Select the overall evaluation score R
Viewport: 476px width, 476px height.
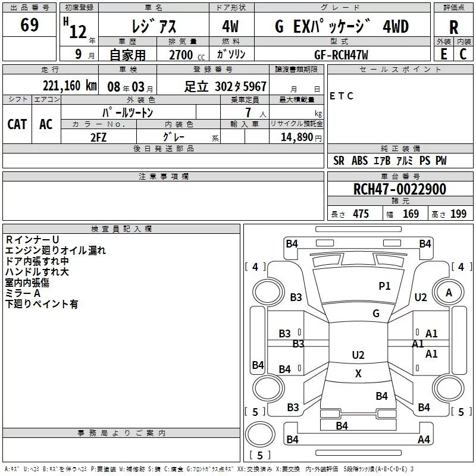(x=453, y=27)
